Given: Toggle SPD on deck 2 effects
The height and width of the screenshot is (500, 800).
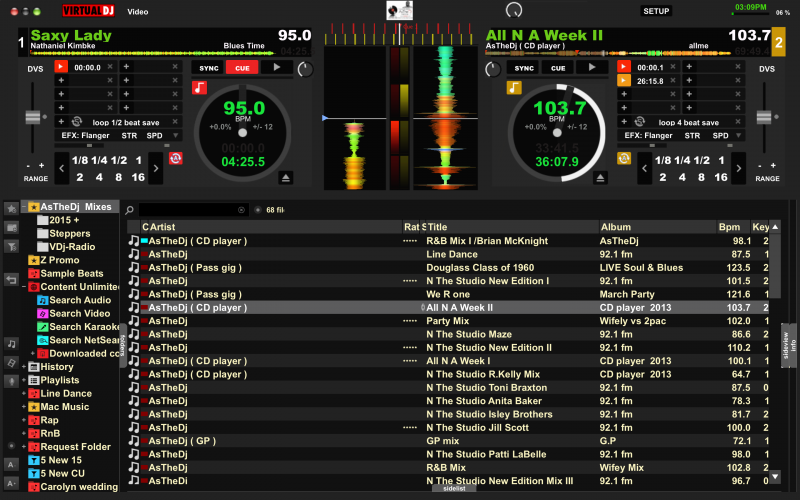Looking at the screenshot, I should tap(720, 135).
